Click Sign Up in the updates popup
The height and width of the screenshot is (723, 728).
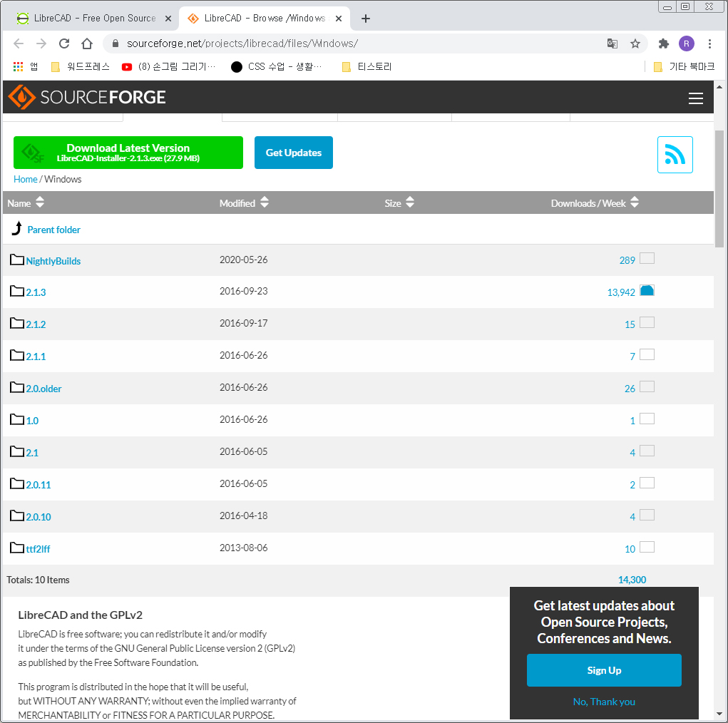coord(603,670)
